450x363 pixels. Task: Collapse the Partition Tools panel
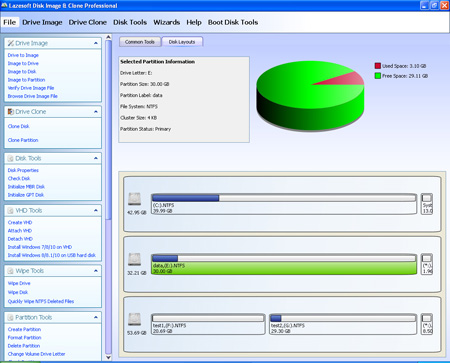pyautogui.click(x=96, y=317)
